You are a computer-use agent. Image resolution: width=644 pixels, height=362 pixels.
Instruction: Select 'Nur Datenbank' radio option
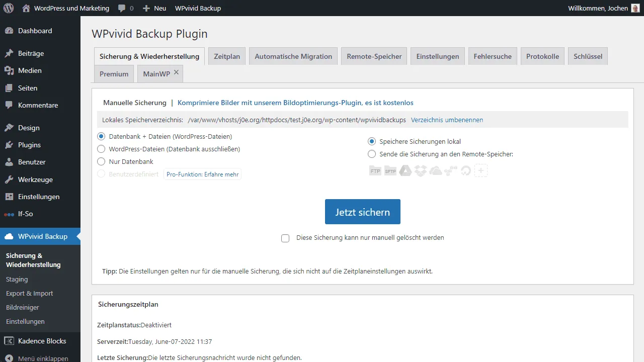point(101,161)
